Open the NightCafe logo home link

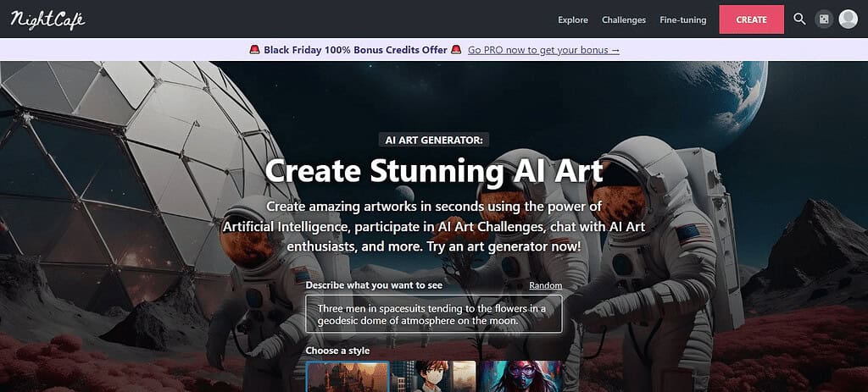click(x=47, y=20)
